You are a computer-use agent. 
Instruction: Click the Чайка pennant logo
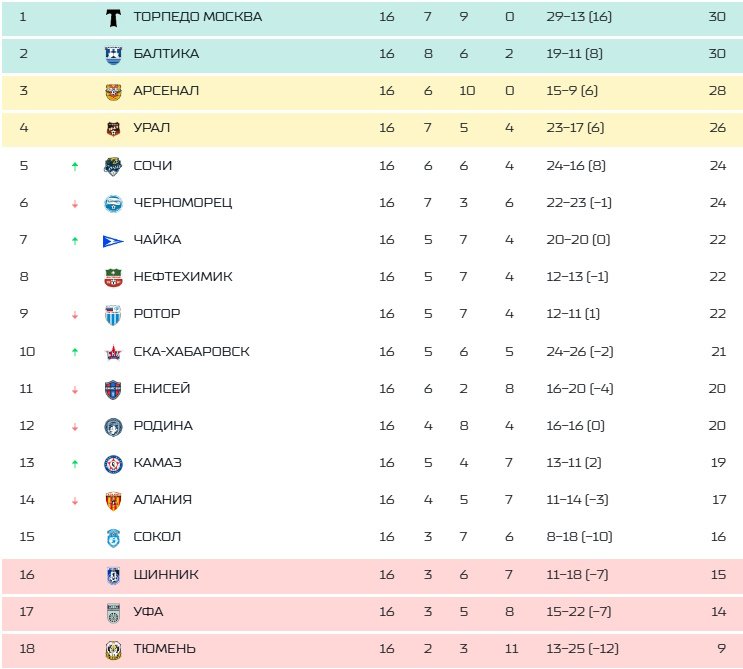point(113,240)
